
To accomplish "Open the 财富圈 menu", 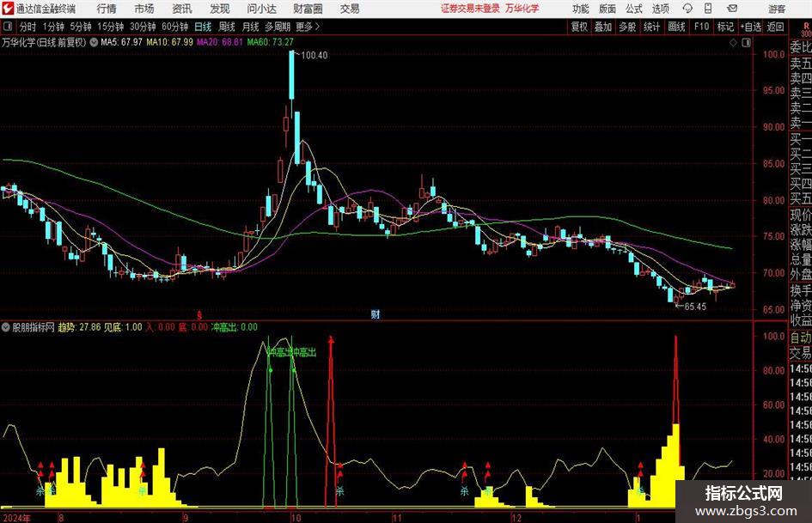I will click(x=308, y=9).
